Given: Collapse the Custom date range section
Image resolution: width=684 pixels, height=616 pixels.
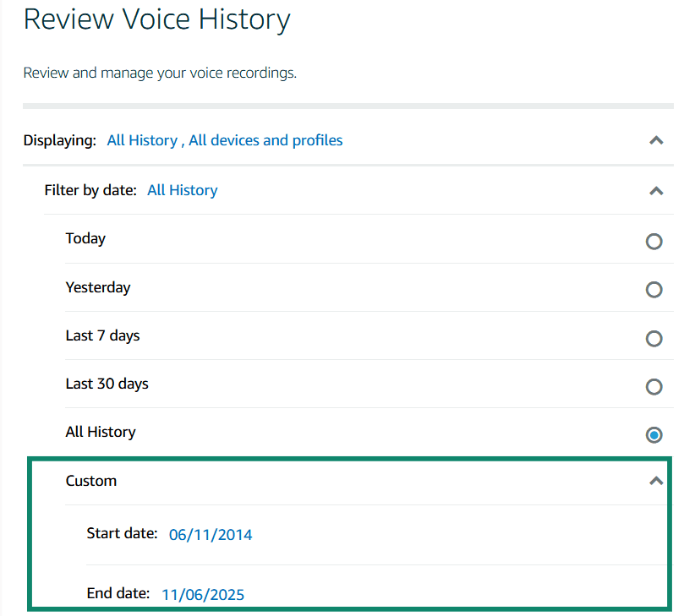Looking at the screenshot, I should click(x=656, y=480).
